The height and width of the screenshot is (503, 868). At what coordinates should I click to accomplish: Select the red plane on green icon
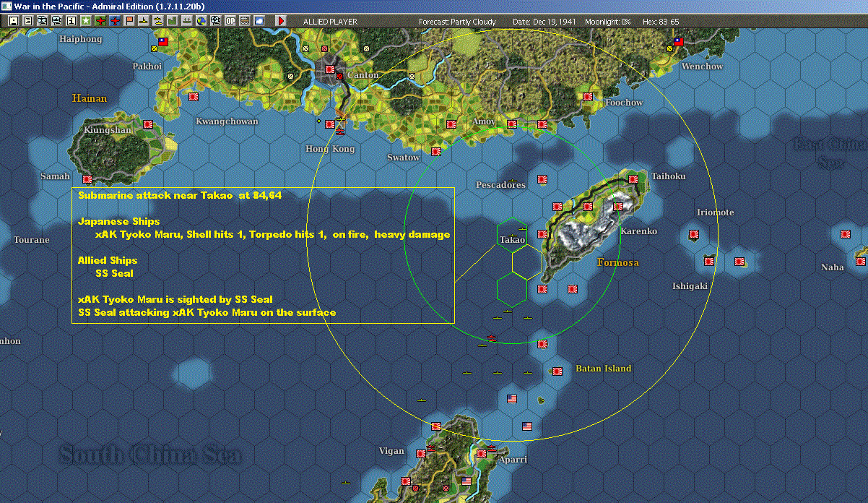coord(100,22)
